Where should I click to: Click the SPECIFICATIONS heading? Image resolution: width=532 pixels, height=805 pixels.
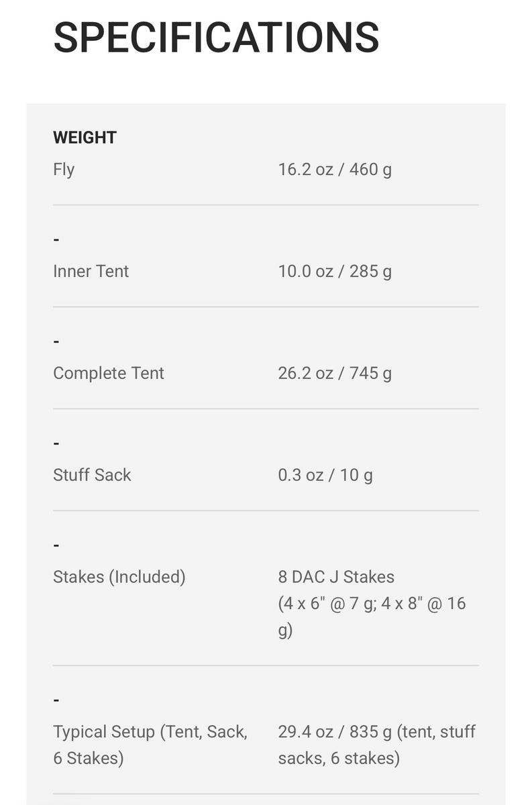pyautogui.click(x=216, y=37)
